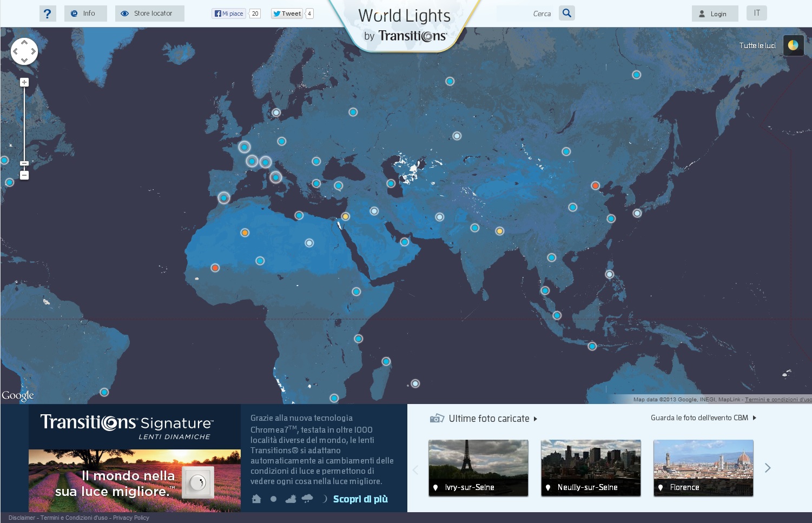Select the white marker on the Philippines
This screenshot has height=523, width=812.
coord(609,274)
